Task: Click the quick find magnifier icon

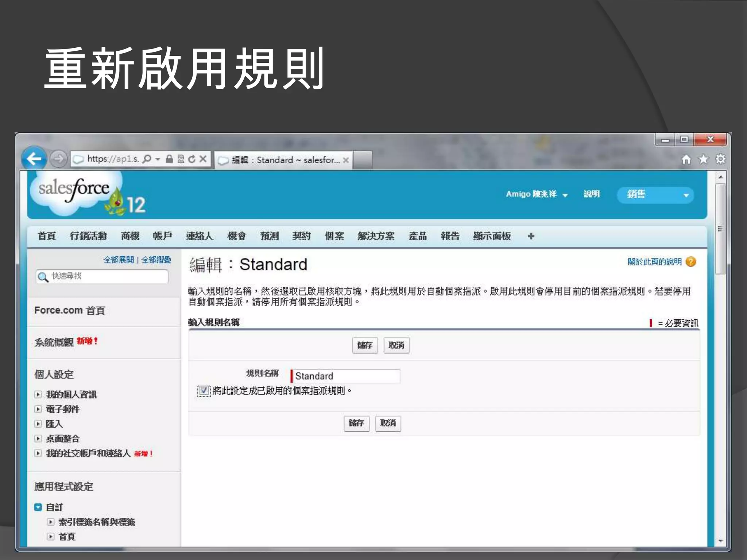Action: (x=43, y=277)
